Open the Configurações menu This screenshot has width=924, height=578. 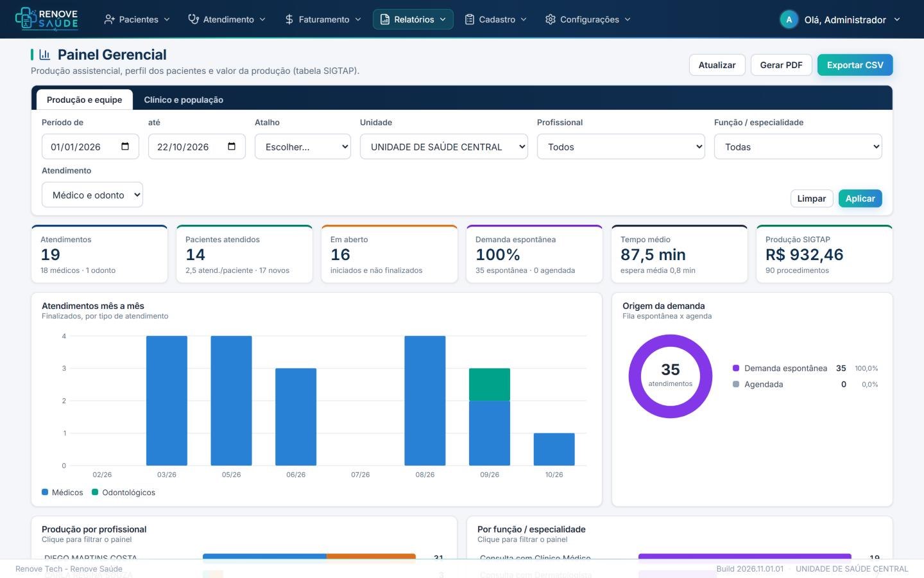point(588,19)
